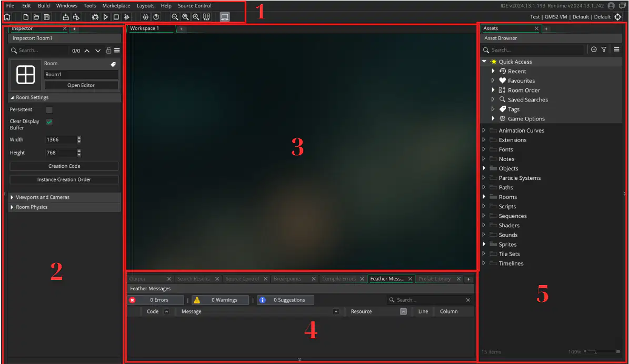Click the Room1 tag icon
This screenshot has width=629, height=364.
pos(113,64)
